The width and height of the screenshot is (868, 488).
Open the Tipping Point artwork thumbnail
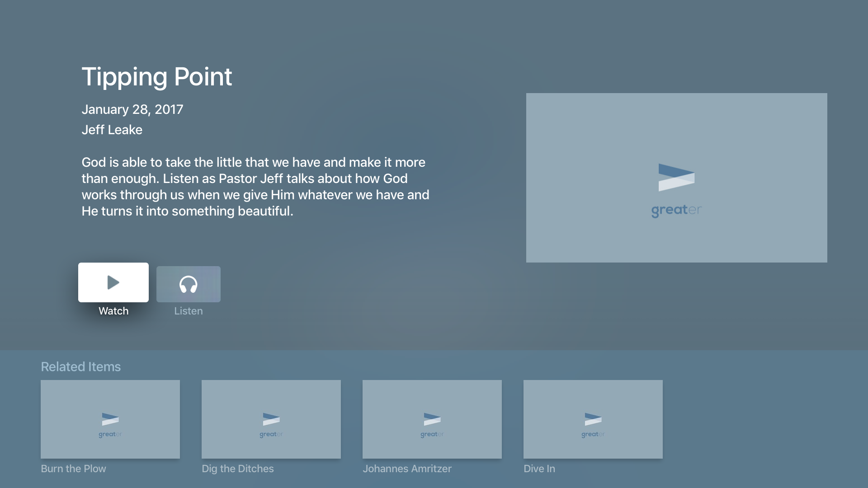[677, 178]
